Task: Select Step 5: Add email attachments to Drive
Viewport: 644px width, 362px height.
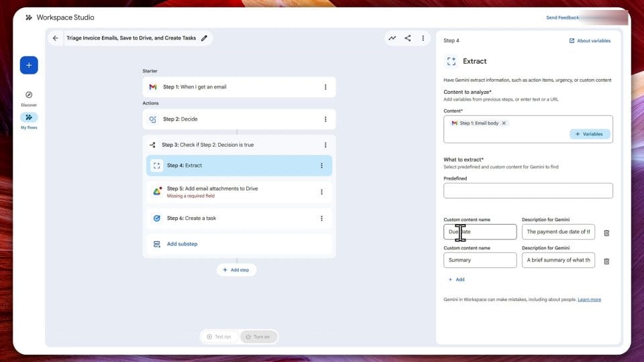Action: 239,192
